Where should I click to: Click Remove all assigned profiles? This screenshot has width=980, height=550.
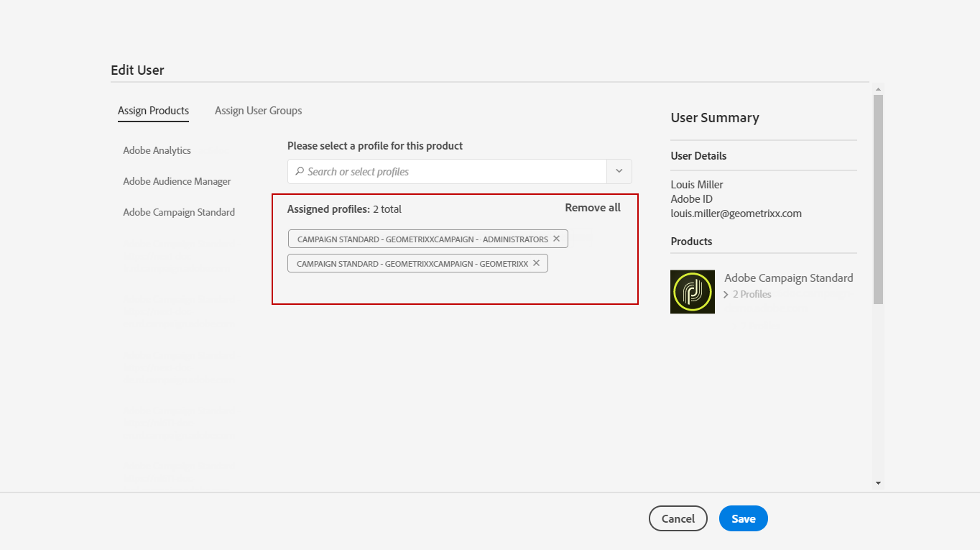click(x=593, y=208)
